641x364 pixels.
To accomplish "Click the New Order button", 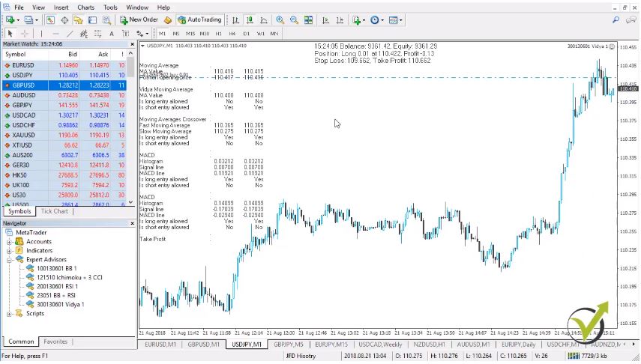I will point(139,19).
